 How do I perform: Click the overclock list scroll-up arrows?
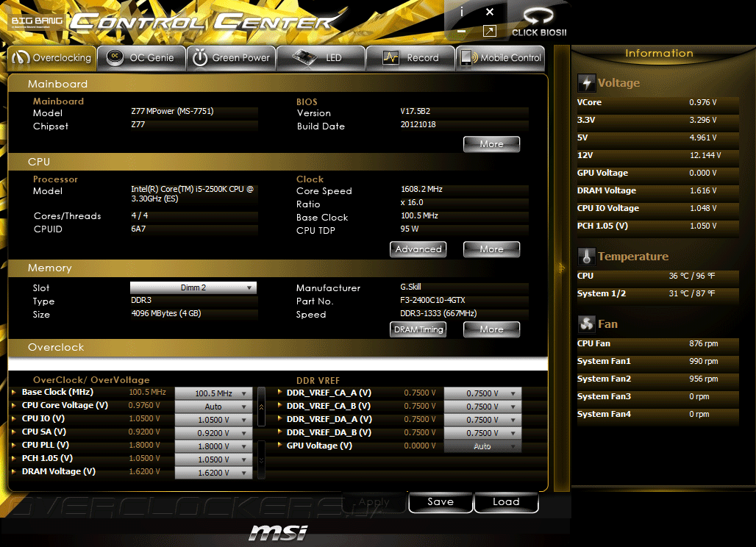261,407
